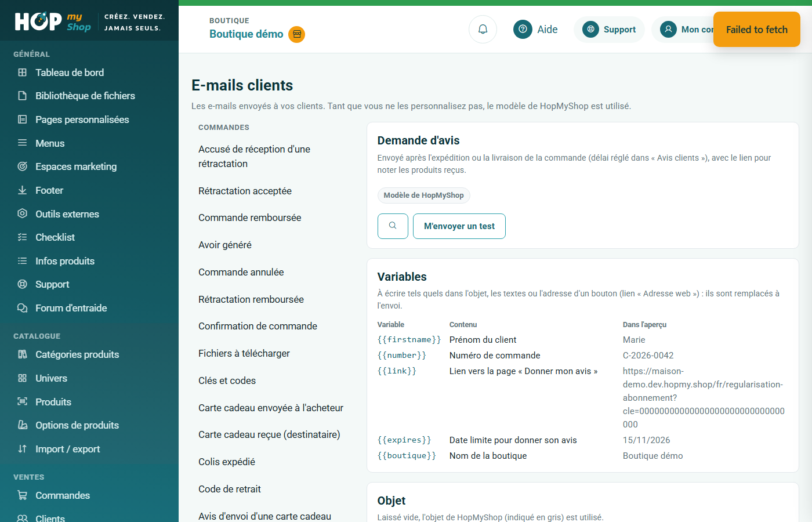Click the {{boutique}} variable
Image resolution: width=812 pixels, height=522 pixels.
(407, 456)
